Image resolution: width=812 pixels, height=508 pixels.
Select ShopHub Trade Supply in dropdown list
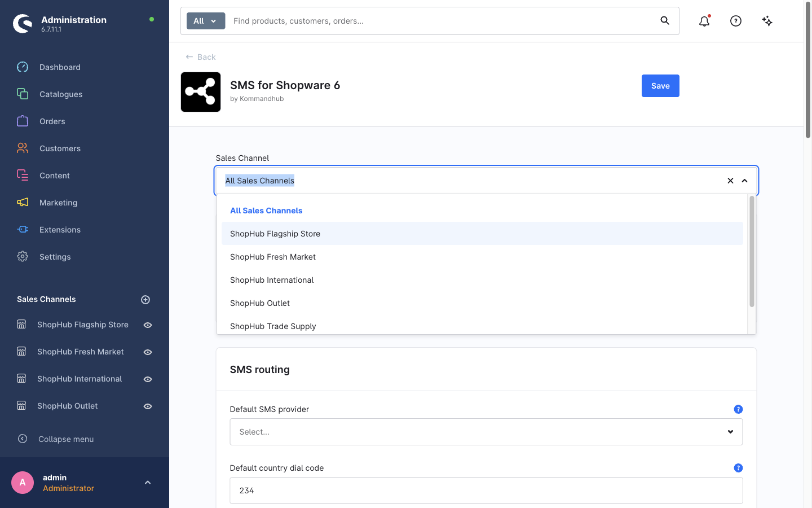[x=482, y=326]
